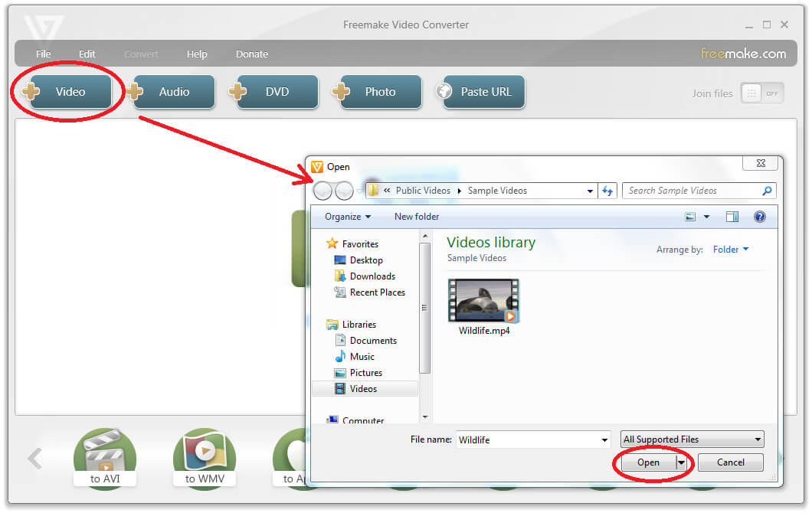812x513 pixels.
Task: Open the Organize dropdown
Action: click(348, 217)
